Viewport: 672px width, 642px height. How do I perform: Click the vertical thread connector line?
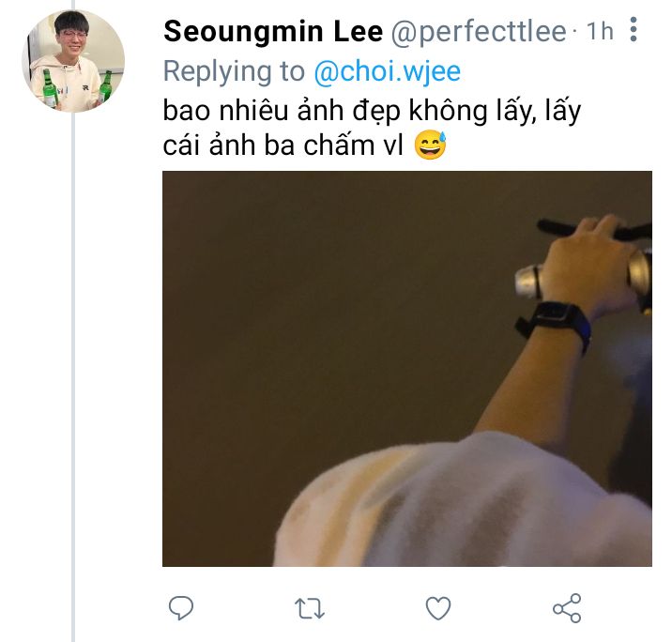click(x=73, y=375)
